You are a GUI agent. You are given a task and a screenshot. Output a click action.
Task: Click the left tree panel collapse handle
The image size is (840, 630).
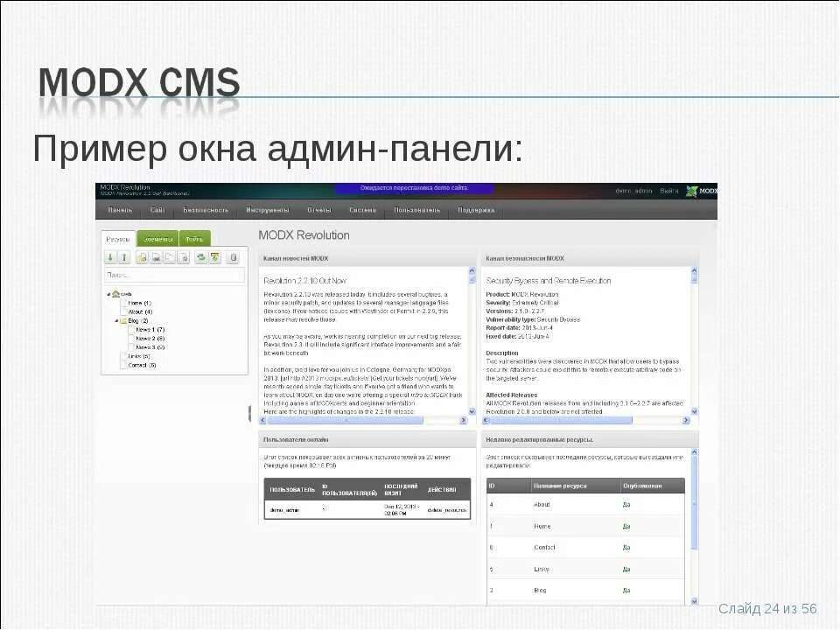pos(249,414)
